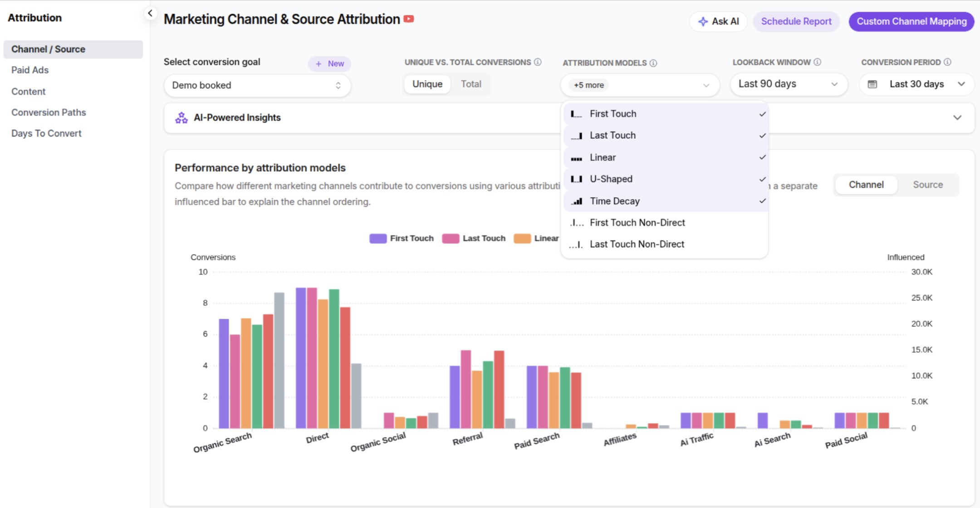Click the Ai Search axis label
This screenshot has height=508, width=980.
click(x=772, y=440)
